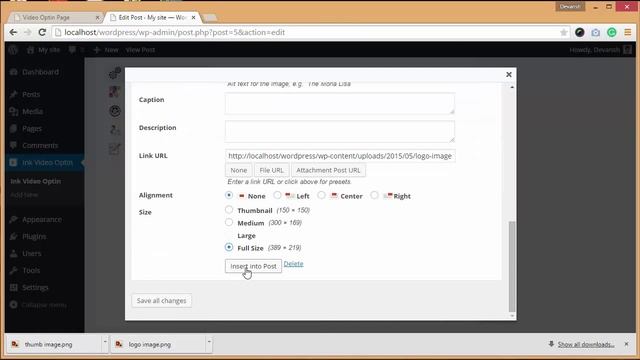Screen dimensions: 640x360
Task: Choose Full Size radio button
Action: (229, 247)
